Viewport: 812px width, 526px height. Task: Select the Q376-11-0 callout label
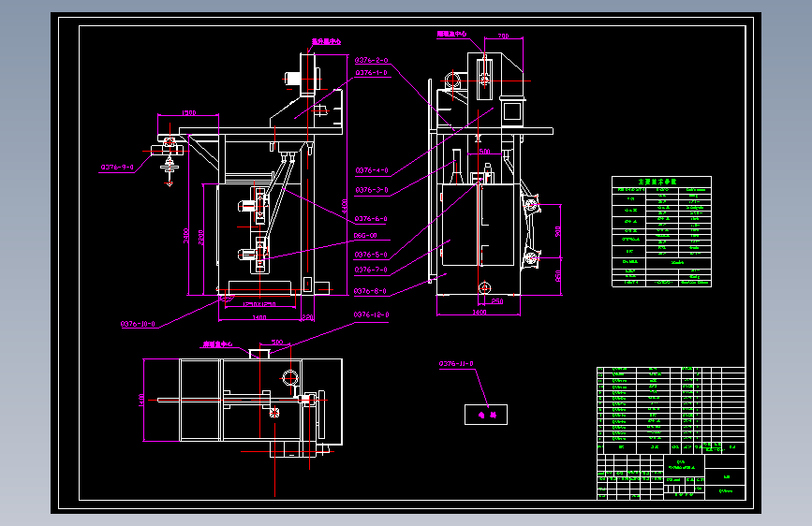(x=456, y=364)
